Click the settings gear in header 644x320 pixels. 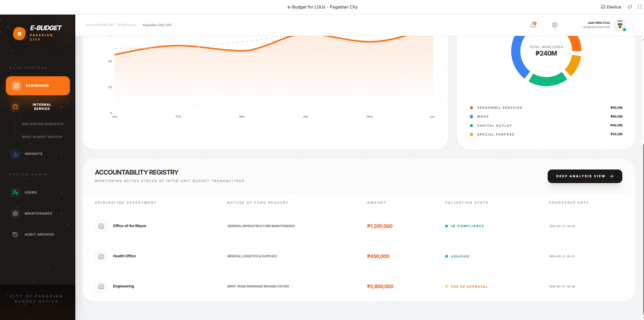554,25
